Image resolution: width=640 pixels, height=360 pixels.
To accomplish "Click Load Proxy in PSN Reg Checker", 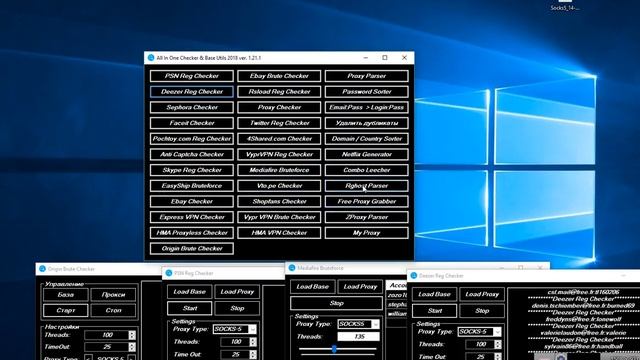I will point(237,292).
